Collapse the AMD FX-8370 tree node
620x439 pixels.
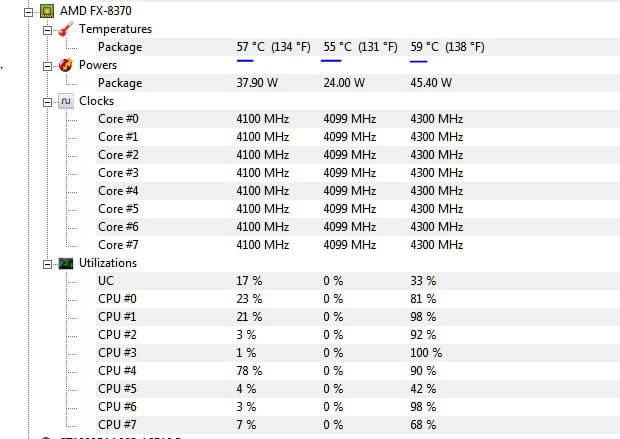point(27,11)
